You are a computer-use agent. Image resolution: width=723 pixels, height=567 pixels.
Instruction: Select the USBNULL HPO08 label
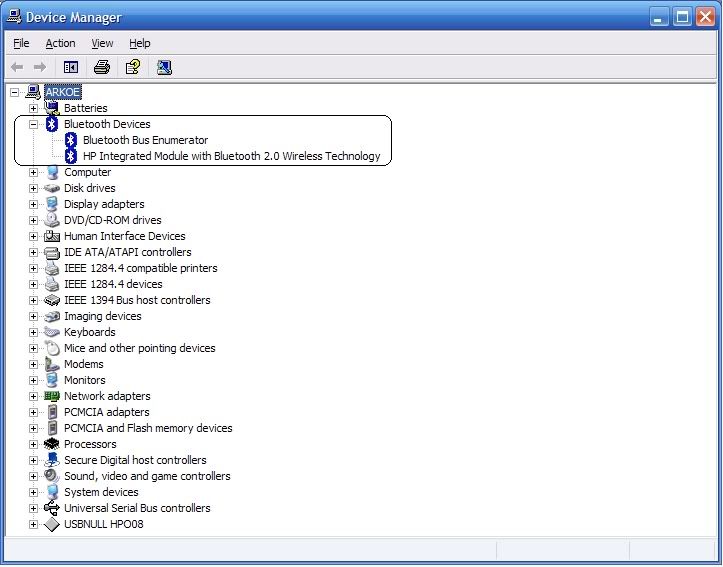click(x=104, y=525)
